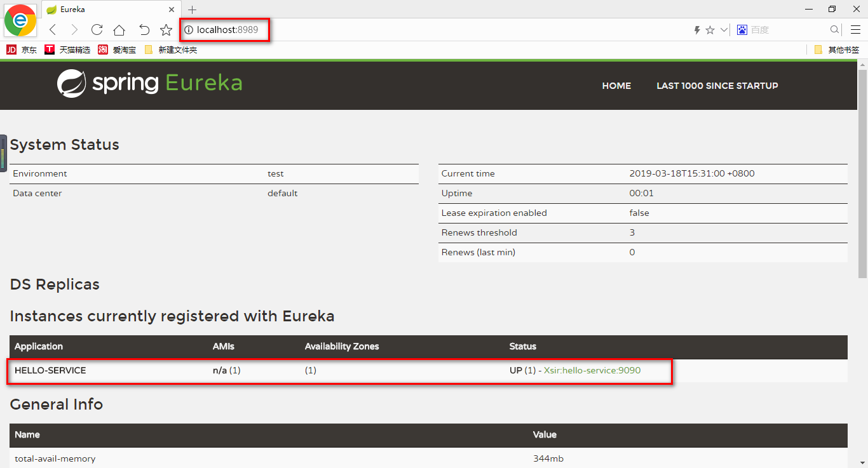Screen dimensions: 868x468
Task: Click the DS Replicas heading
Action: click(55, 284)
